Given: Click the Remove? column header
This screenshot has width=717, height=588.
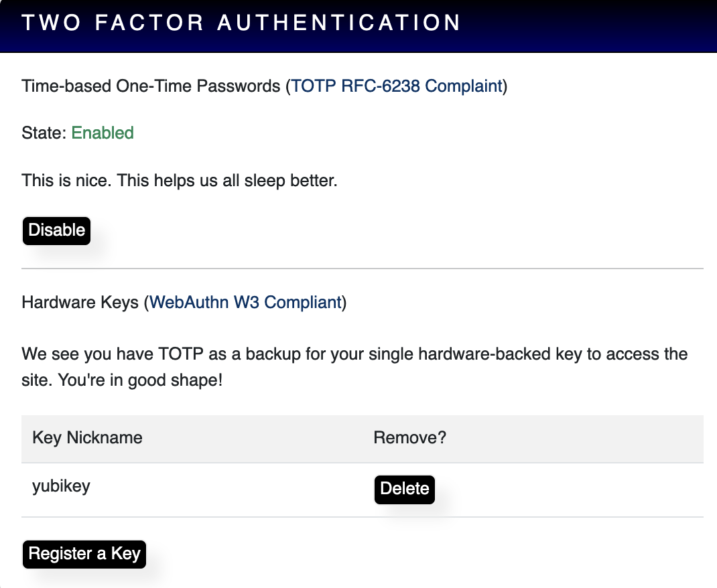Looking at the screenshot, I should (x=409, y=438).
